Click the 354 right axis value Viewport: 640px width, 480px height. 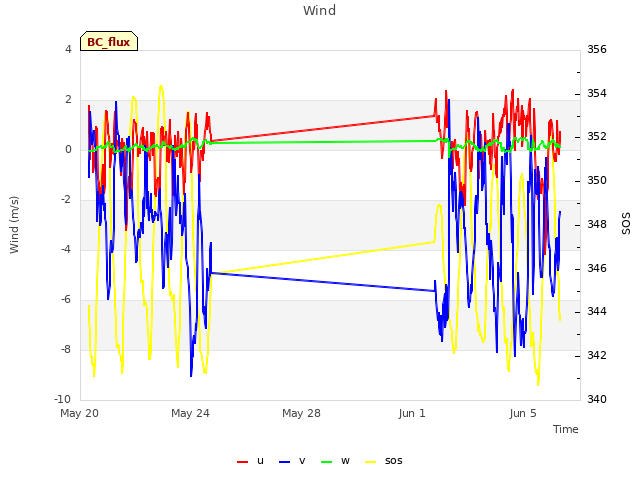[597, 93]
